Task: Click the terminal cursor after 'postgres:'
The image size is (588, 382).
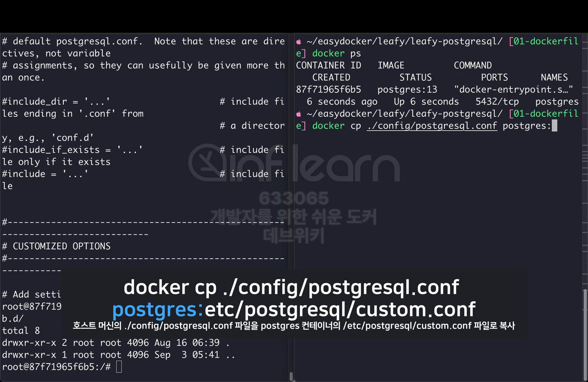Action: pyautogui.click(x=554, y=126)
